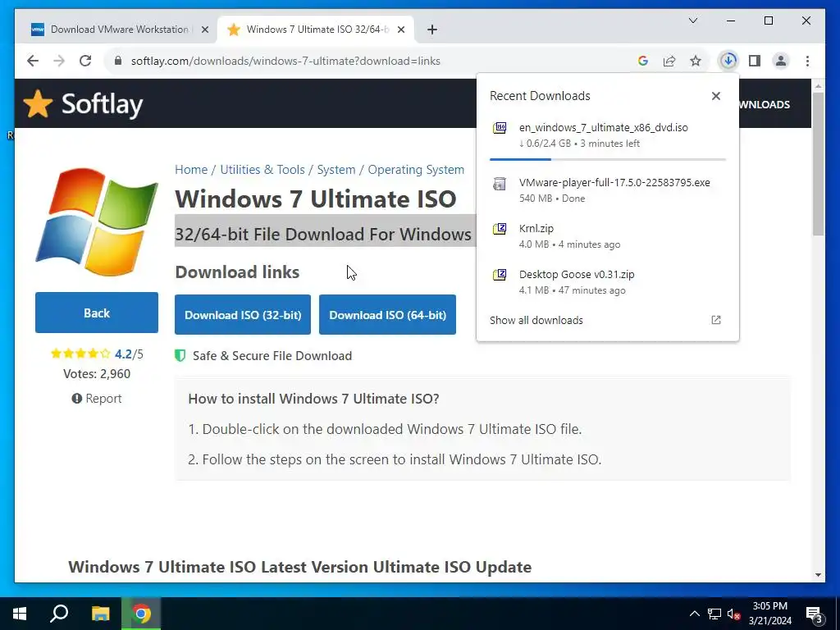Image resolution: width=840 pixels, height=630 pixels.
Task: Open the Windows Start menu
Action: (20, 614)
